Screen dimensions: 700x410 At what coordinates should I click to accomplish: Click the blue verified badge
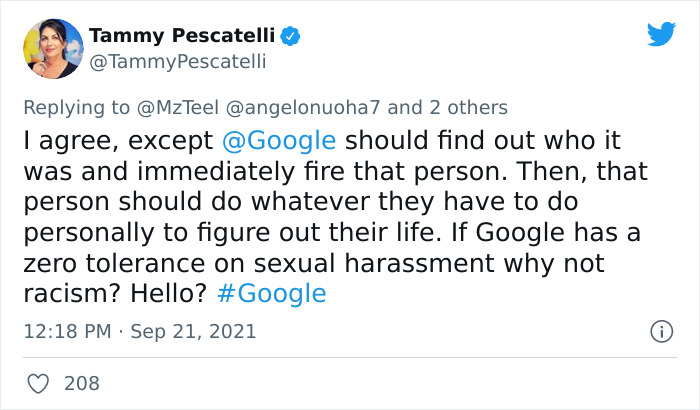click(x=290, y=37)
